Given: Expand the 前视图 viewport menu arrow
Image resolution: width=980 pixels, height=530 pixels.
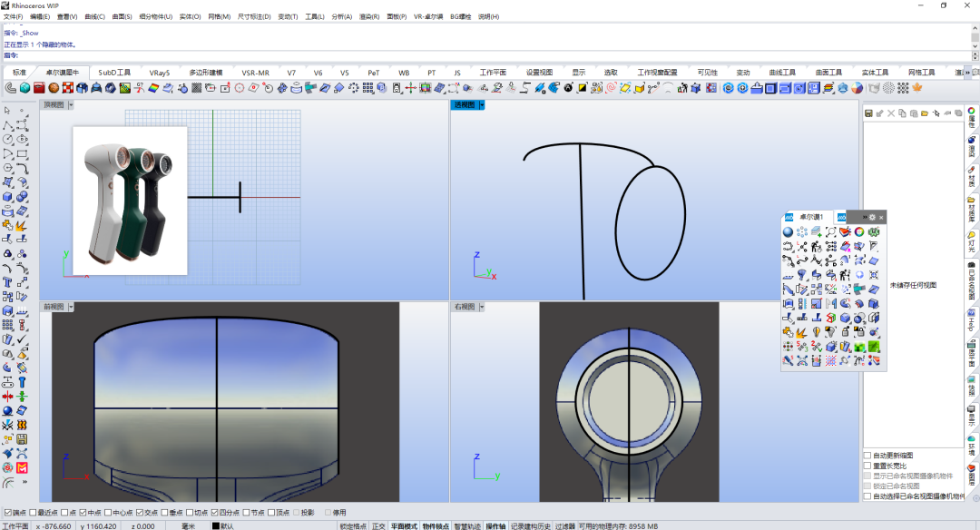Looking at the screenshot, I should click(71, 307).
